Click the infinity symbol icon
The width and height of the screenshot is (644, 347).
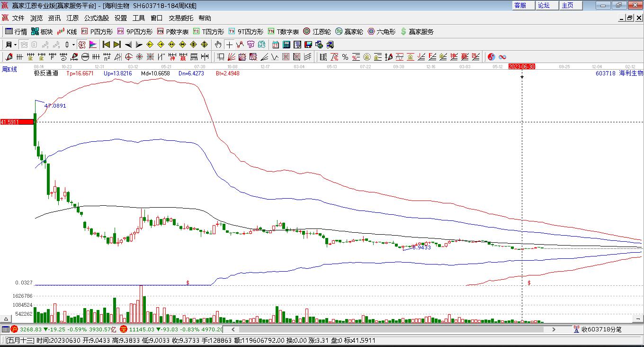pyautogui.click(x=502, y=57)
